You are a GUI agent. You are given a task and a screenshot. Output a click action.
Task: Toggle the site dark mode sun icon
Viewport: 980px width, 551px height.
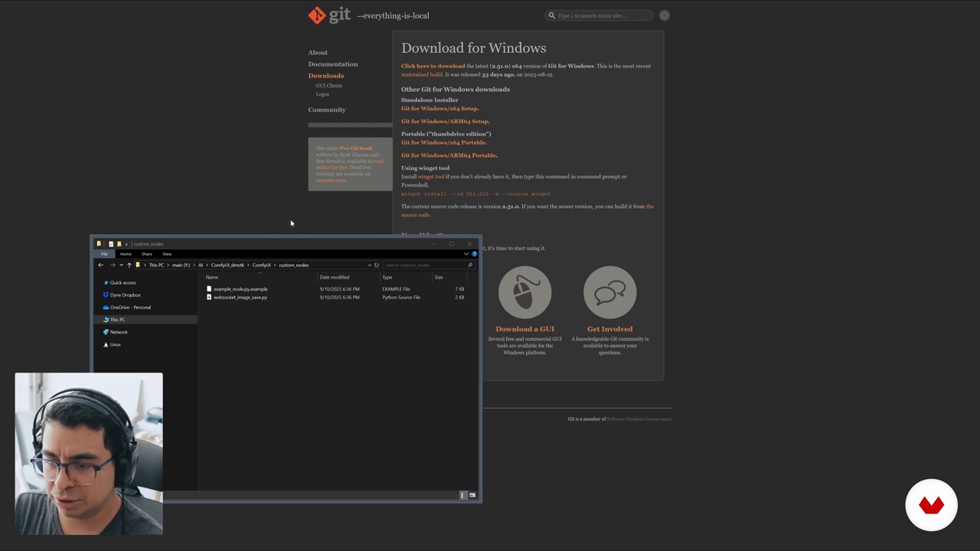pos(665,15)
